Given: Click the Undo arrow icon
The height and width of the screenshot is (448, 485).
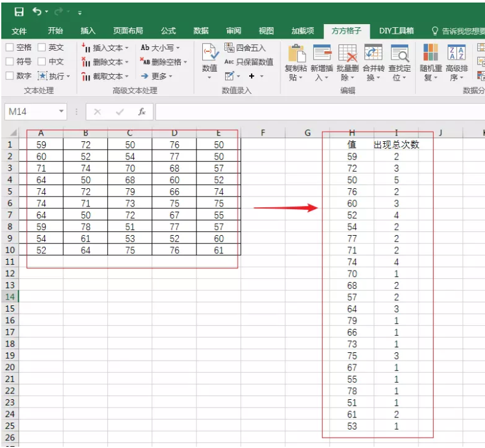Looking at the screenshot, I should (37, 12).
